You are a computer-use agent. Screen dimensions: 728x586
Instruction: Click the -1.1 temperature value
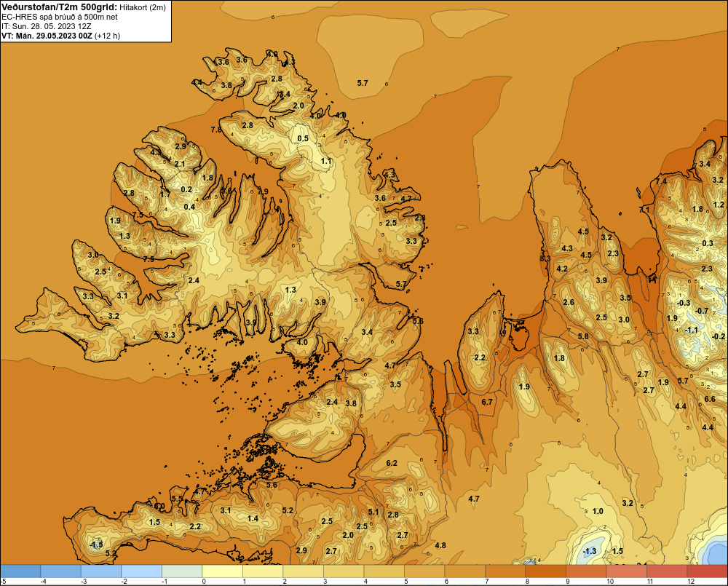point(692,330)
